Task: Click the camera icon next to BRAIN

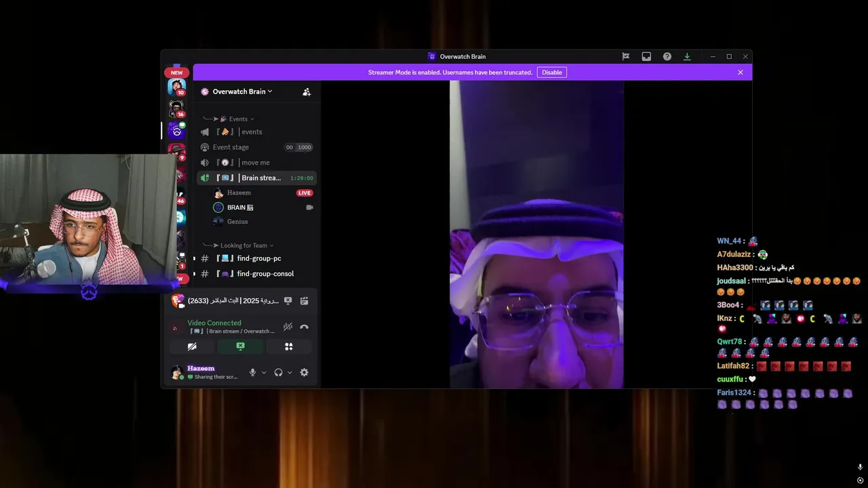Action: coord(309,207)
